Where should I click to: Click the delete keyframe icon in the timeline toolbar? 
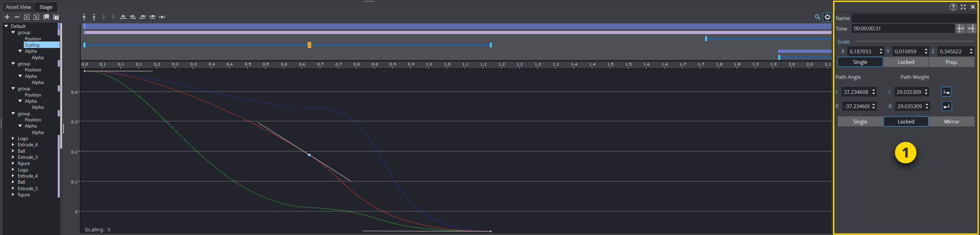pyautogui.click(x=94, y=17)
